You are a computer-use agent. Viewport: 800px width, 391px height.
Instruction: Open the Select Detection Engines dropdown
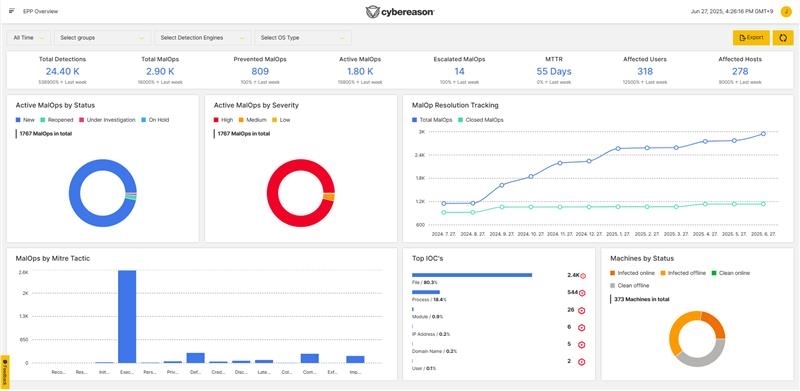click(202, 38)
